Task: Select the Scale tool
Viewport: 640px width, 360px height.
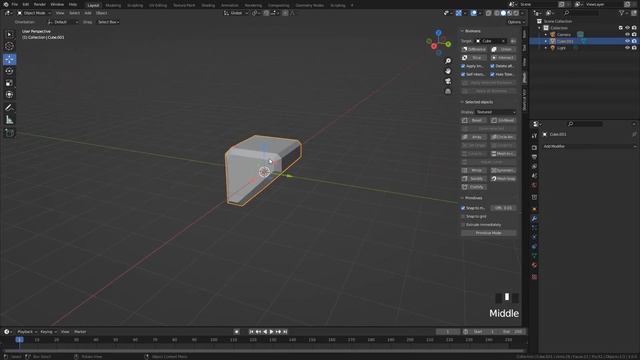Action: coord(9,83)
